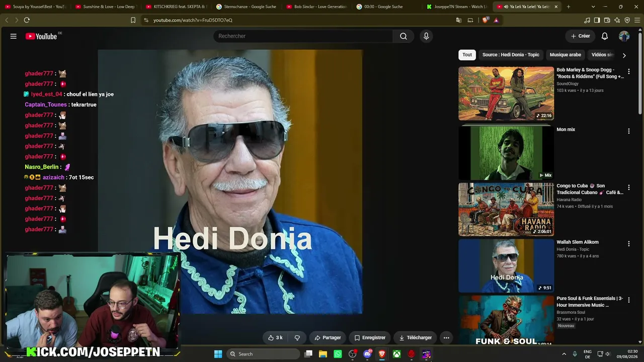Open the Wallah Slem Alikom video title
The width and height of the screenshot is (644, 362).
pos(577,242)
